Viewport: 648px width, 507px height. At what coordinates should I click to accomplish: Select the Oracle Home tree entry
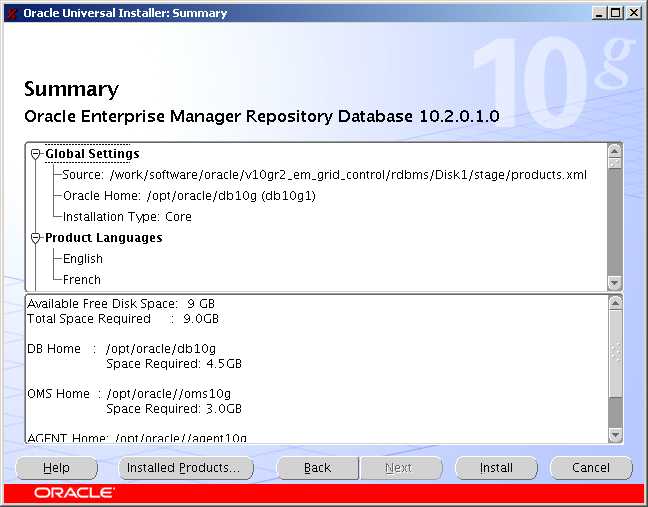189,196
